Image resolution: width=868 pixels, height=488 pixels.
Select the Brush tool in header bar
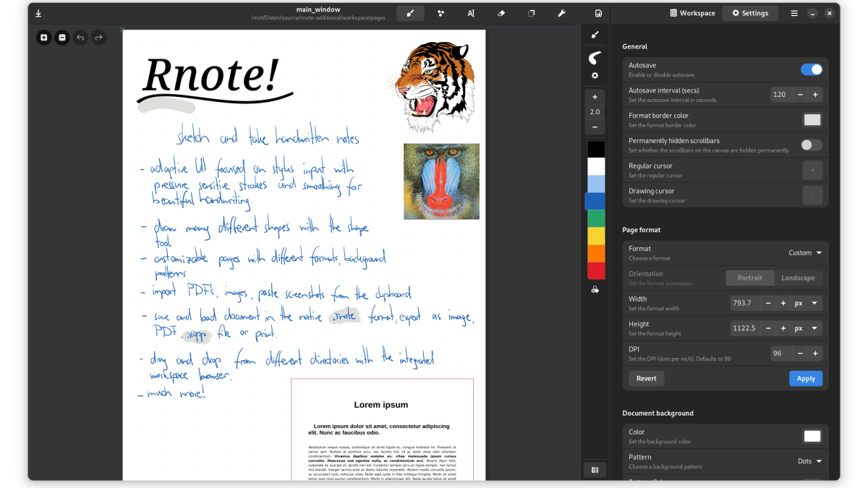pos(410,13)
